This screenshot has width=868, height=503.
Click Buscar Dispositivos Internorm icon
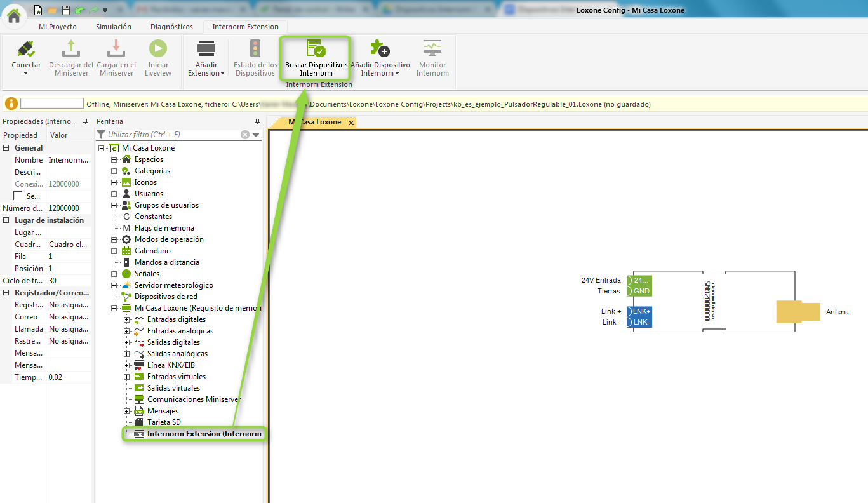click(x=316, y=50)
